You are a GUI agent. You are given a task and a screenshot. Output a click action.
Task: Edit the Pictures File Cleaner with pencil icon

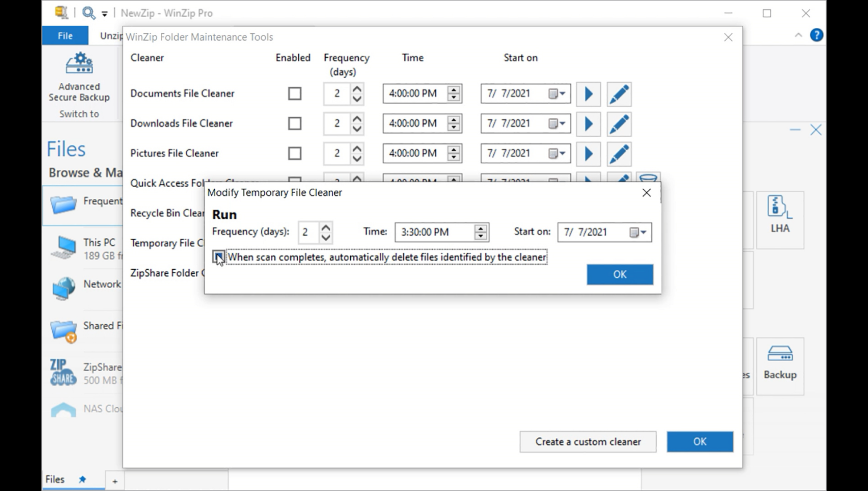[x=619, y=154]
